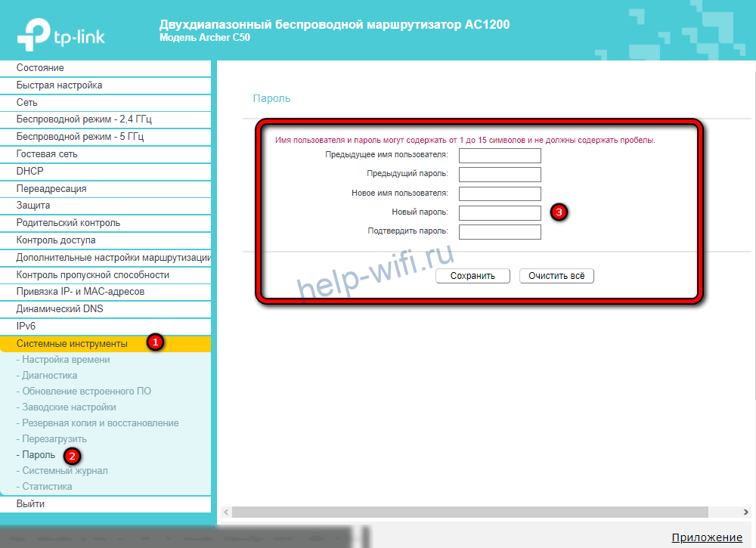The image size is (756, 548).
Task: Click the Очистить всё button
Action: click(556, 276)
